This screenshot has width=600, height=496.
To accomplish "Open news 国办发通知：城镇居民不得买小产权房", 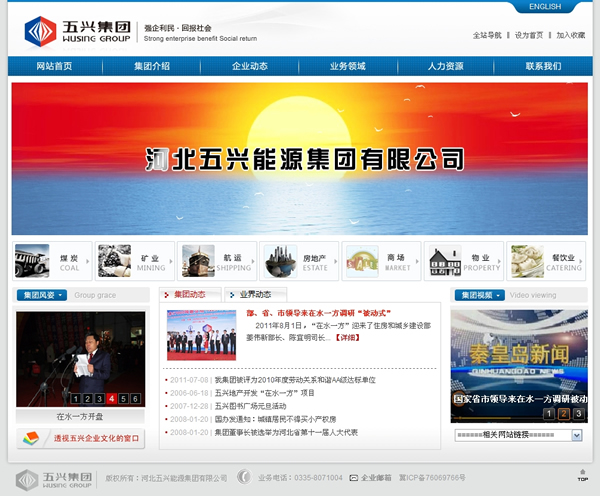I will 275,419.
